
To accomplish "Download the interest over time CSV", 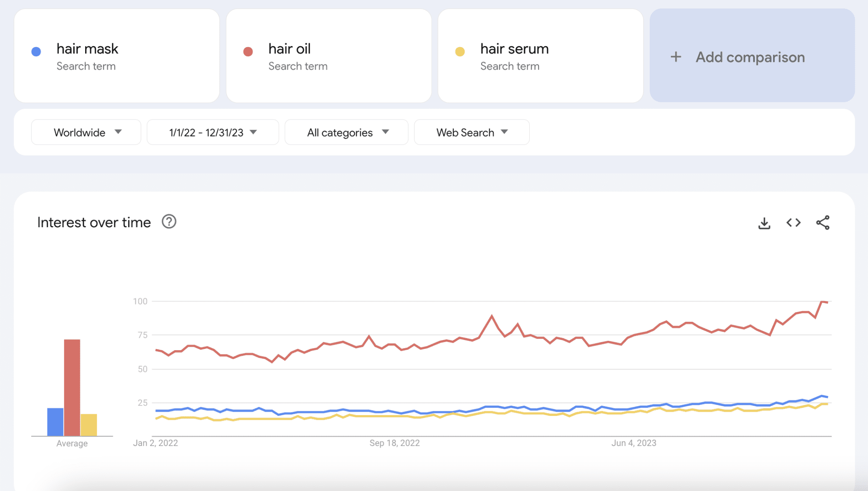I will coord(764,223).
